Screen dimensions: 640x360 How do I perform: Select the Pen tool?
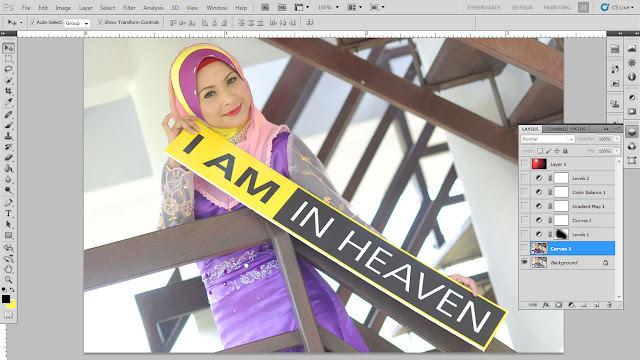(8, 203)
